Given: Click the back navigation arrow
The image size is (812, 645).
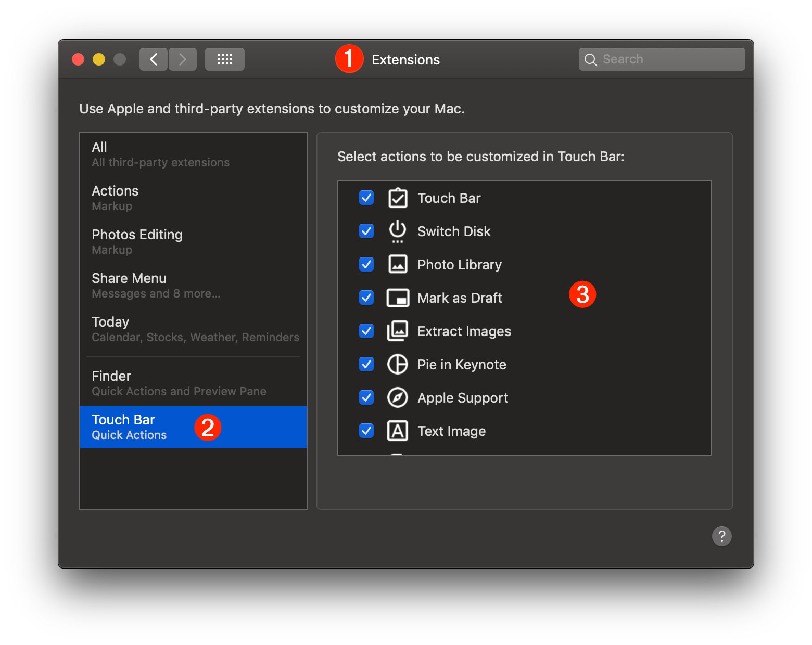Looking at the screenshot, I should pos(153,59).
